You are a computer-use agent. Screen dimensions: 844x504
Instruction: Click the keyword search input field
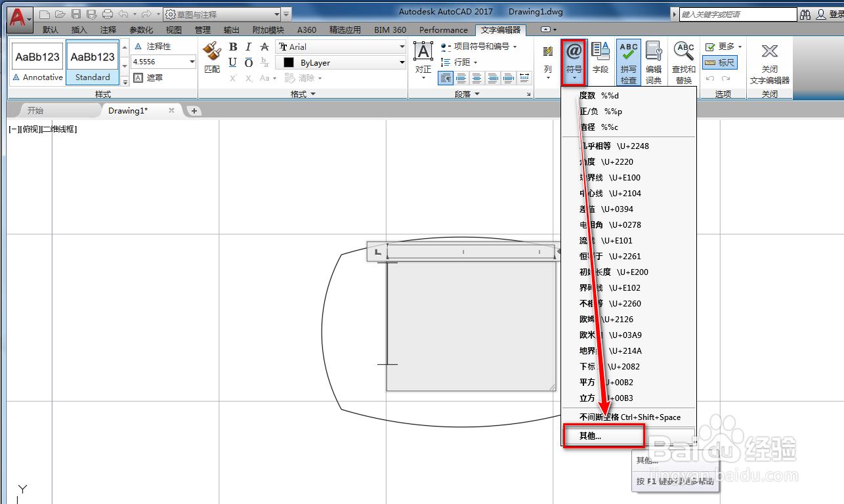click(x=738, y=14)
